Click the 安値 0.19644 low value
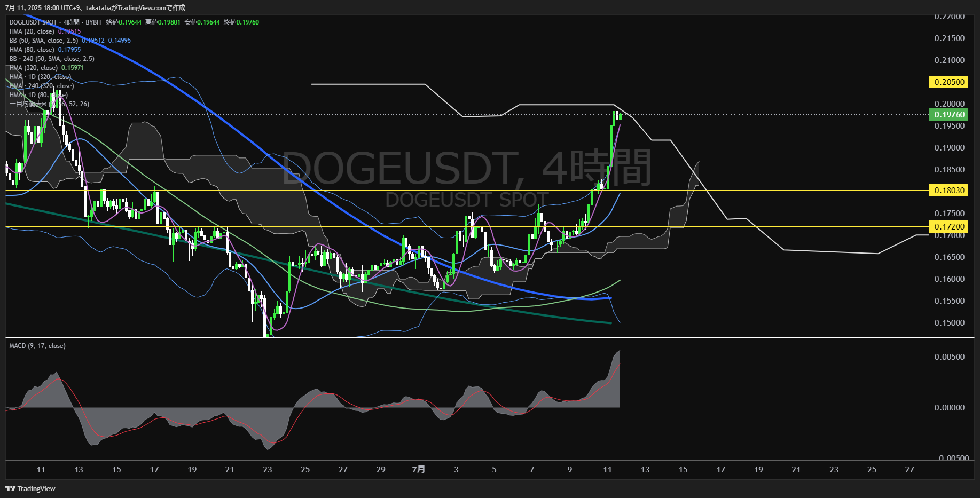 pos(202,22)
